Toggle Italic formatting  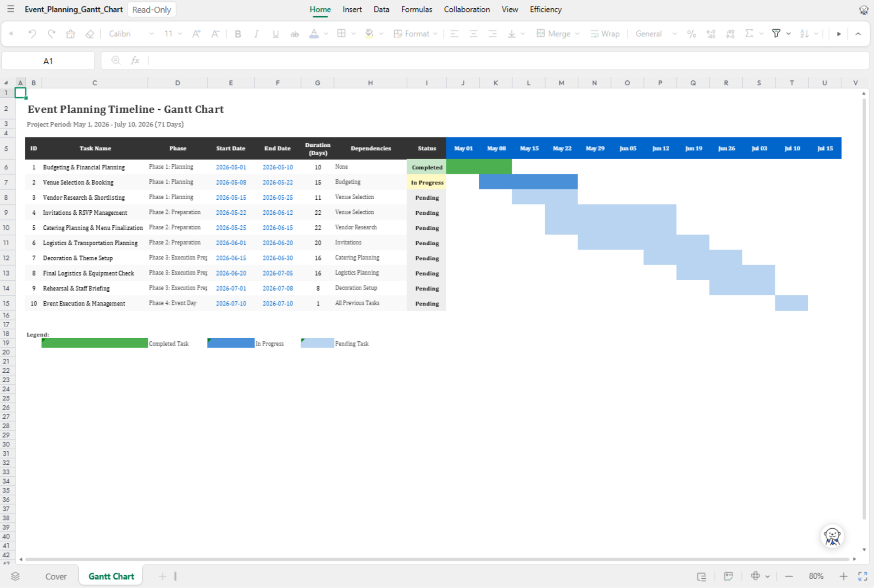pyautogui.click(x=257, y=34)
